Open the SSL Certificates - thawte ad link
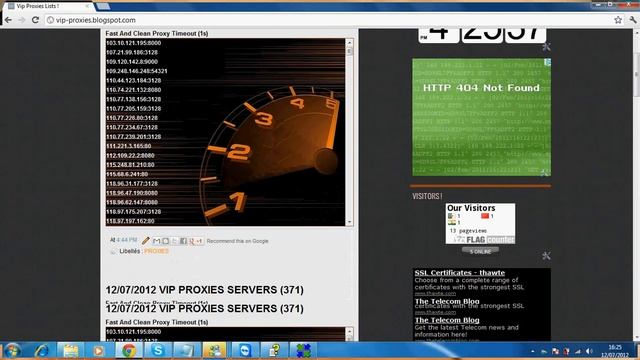This screenshot has height=360, width=640. pyautogui.click(x=460, y=273)
